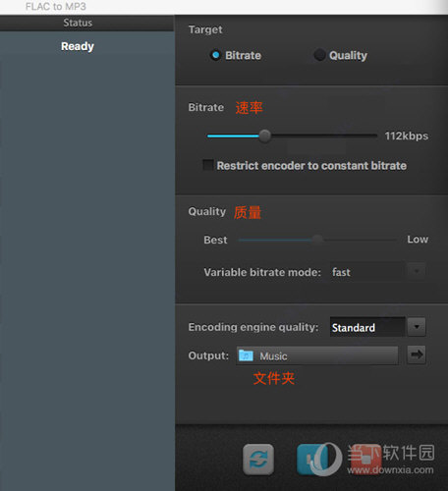The width and height of the screenshot is (448, 491).
Task: Click the Standard encoding quality field
Action: 367,327
